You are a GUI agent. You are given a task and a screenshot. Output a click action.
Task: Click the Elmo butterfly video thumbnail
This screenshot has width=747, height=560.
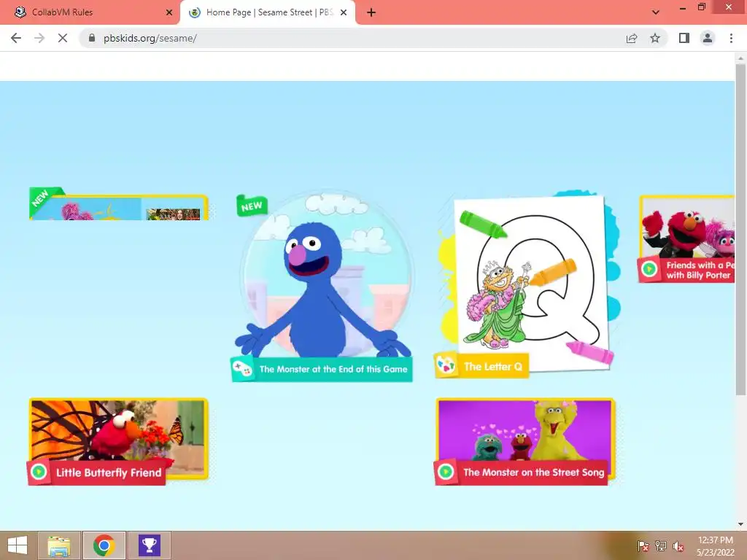118,430
